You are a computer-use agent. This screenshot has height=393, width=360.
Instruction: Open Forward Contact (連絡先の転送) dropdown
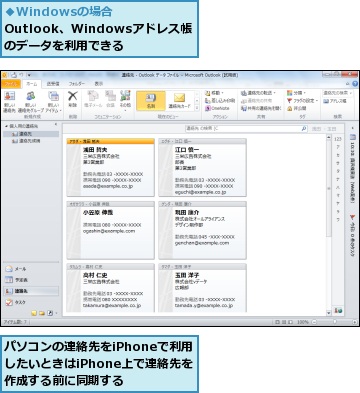pos(258,93)
